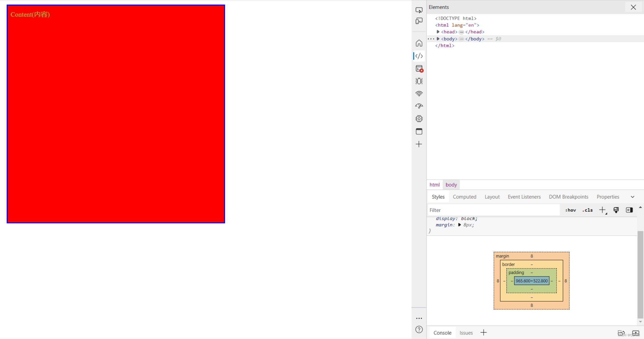The image size is (644, 339).
Task: Select the html breadcrumb
Action: 434,185
